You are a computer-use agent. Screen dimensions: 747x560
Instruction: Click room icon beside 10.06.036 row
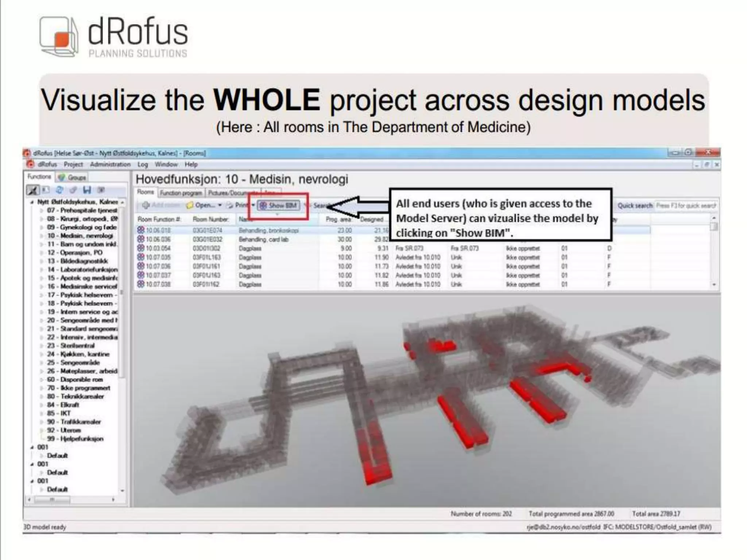pos(141,239)
